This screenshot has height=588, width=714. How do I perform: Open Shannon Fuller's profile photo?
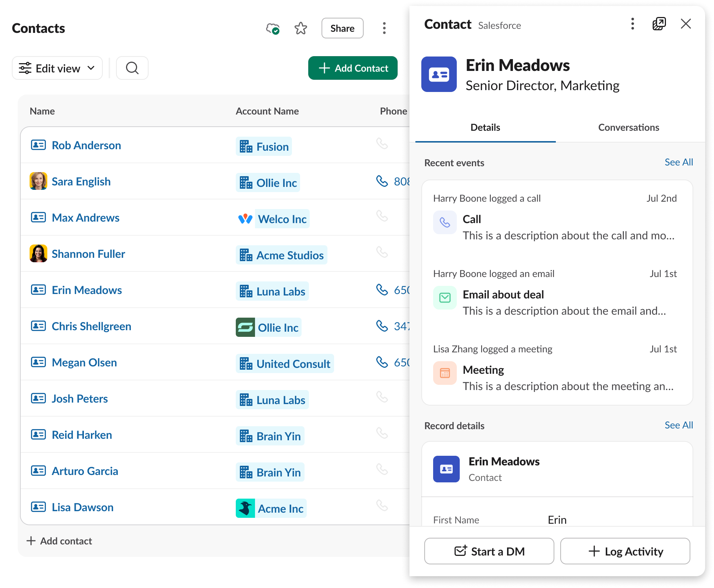click(38, 253)
